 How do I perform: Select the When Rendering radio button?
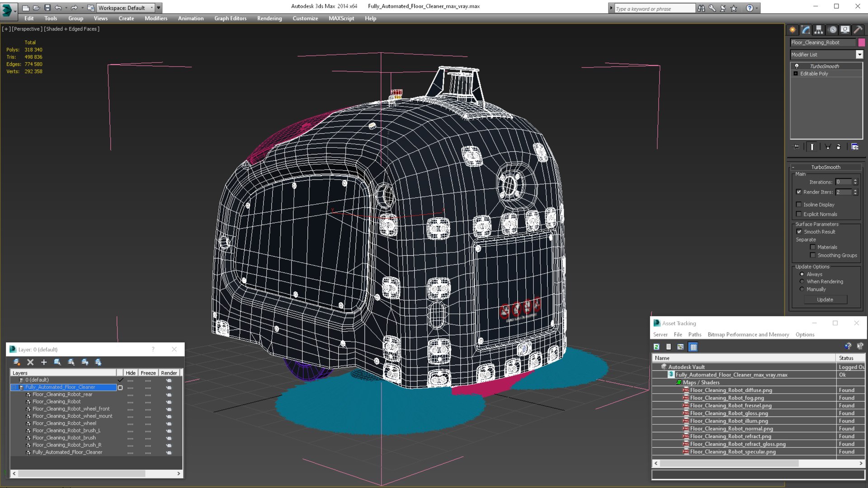click(802, 281)
